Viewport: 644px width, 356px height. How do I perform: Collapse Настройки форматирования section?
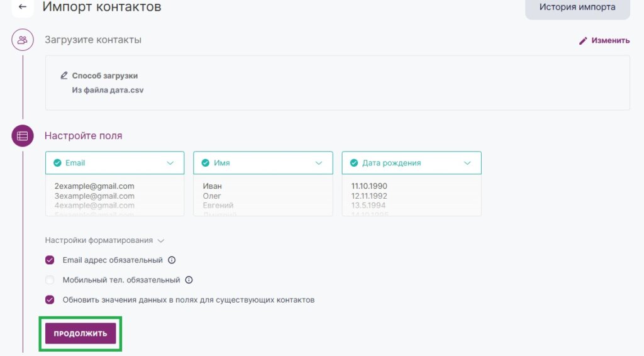(x=104, y=240)
